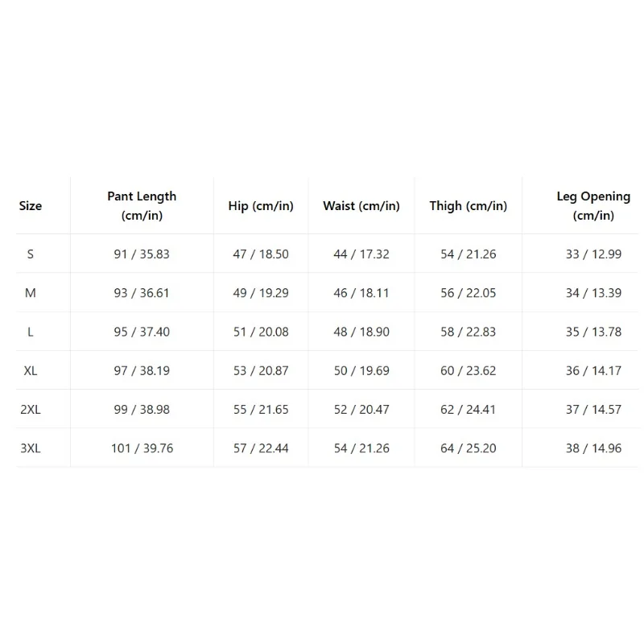Select the Pant Length column header

point(142,206)
